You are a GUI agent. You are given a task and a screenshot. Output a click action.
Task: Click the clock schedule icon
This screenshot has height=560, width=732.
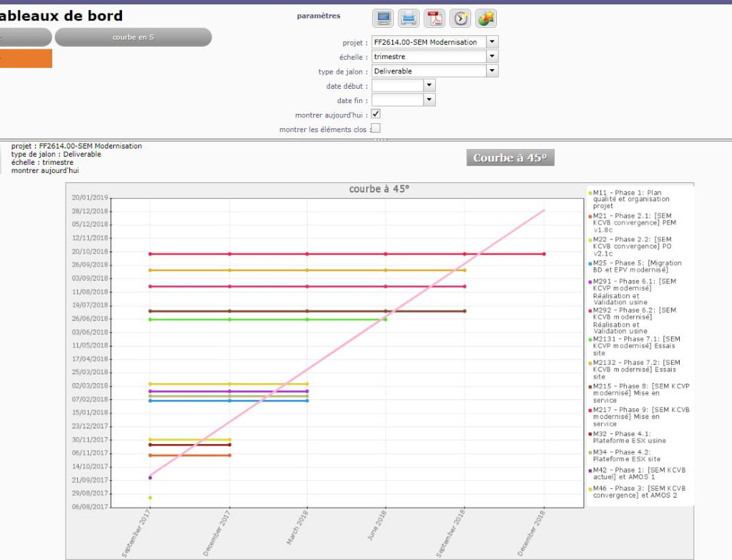point(460,18)
